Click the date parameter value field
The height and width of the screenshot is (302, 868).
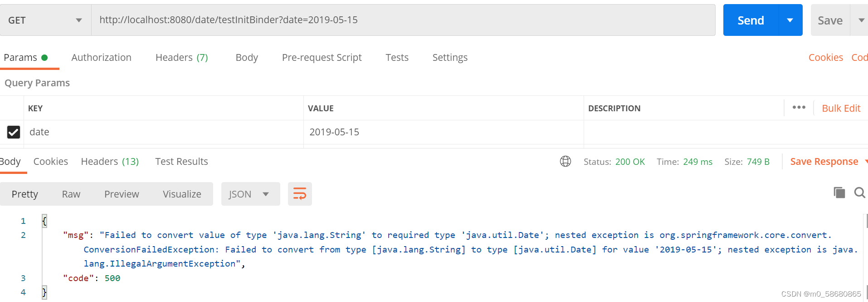pyautogui.click(x=442, y=132)
